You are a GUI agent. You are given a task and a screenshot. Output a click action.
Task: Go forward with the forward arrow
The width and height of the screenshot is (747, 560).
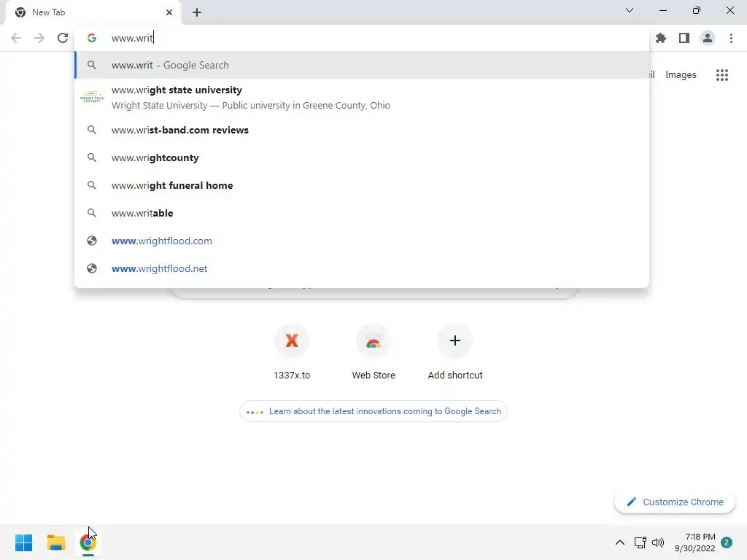point(39,38)
